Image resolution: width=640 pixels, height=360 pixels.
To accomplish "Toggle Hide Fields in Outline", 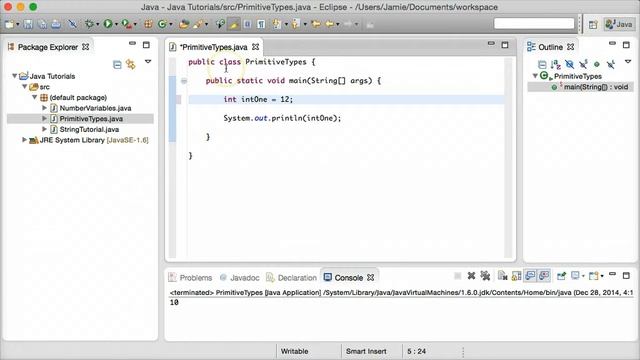I will (x=569, y=64).
